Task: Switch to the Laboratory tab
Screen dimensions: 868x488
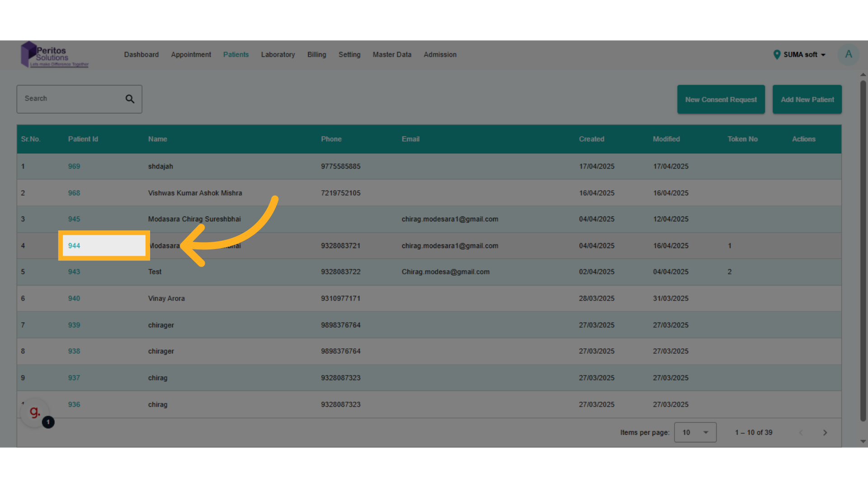Action: coord(278,55)
